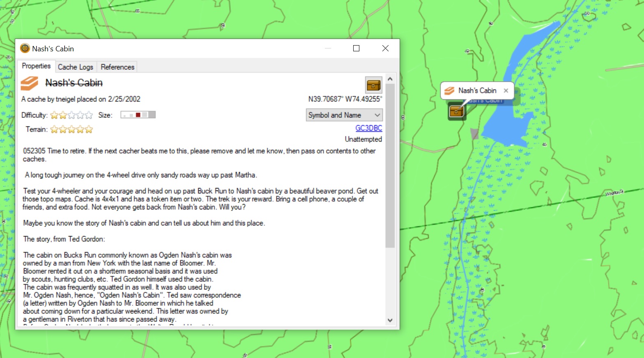644x358 pixels.
Task: Click the cache Size indicator bar
Action: pyautogui.click(x=138, y=115)
